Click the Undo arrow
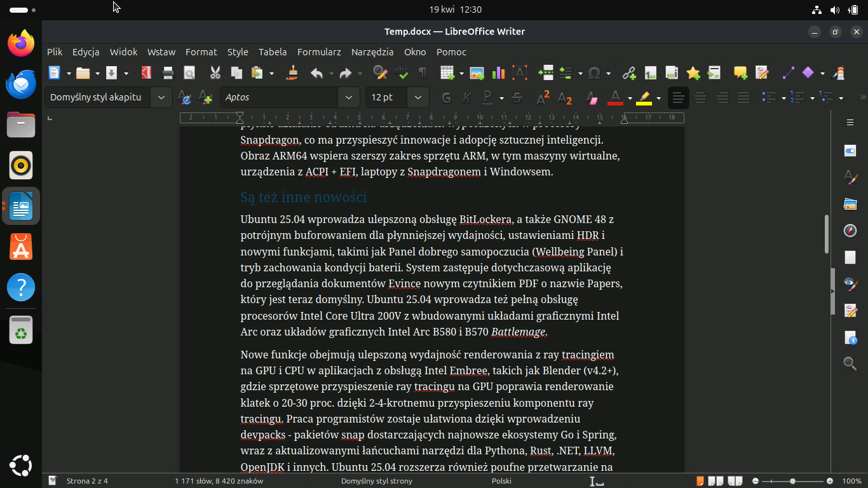The width and height of the screenshot is (868, 488). click(316, 73)
